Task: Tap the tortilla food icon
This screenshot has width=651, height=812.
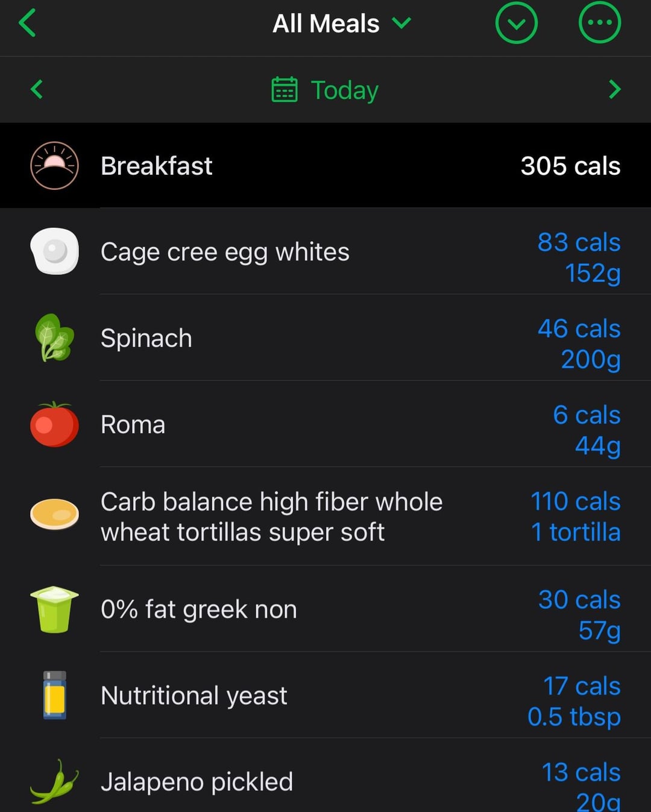Action: [54, 515]
